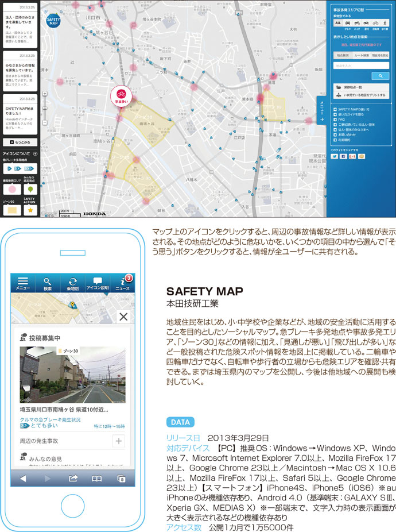The image size is (396, 532).
Task: Click the もっとみる button
Action: pyautogui.click(x=20, y=142)
